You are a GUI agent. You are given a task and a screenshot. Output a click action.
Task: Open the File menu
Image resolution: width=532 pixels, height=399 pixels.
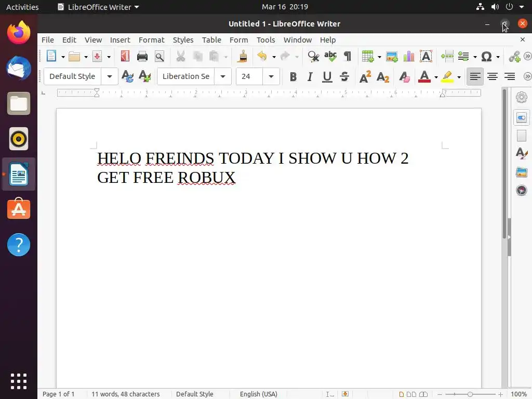click(48, 40)
